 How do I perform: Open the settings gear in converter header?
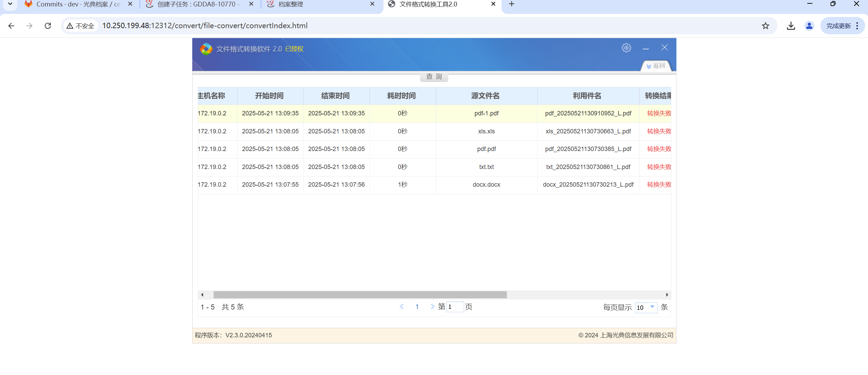[626, 48]
